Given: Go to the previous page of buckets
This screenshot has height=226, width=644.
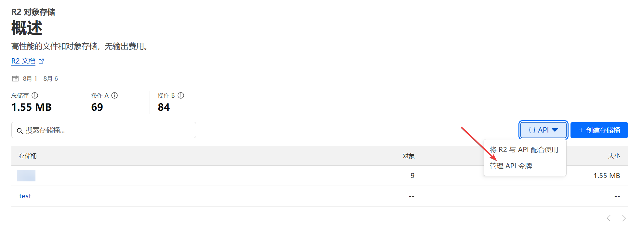Looking at the screenshot, I should pyautogui.click(x=609, y=218).
